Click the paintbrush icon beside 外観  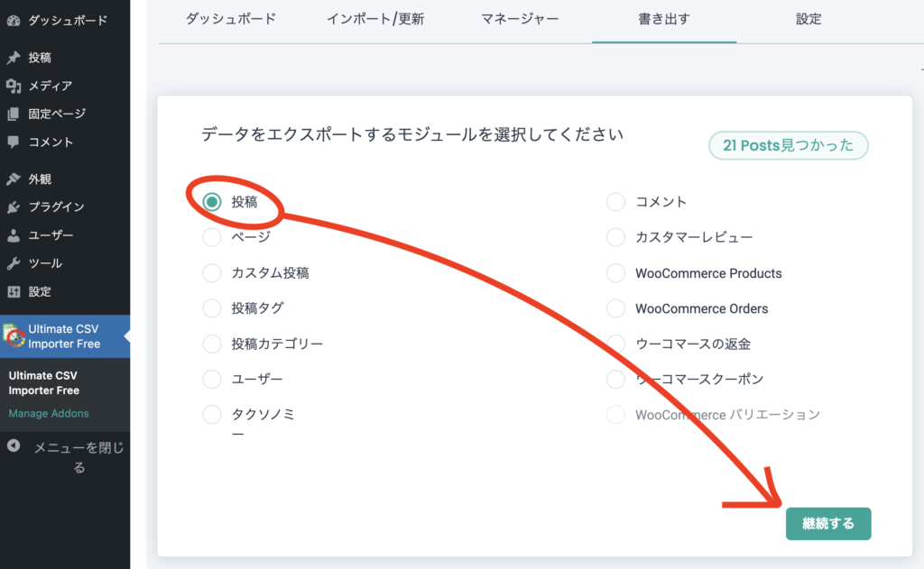pyautogui.click(x=14, y=179)
